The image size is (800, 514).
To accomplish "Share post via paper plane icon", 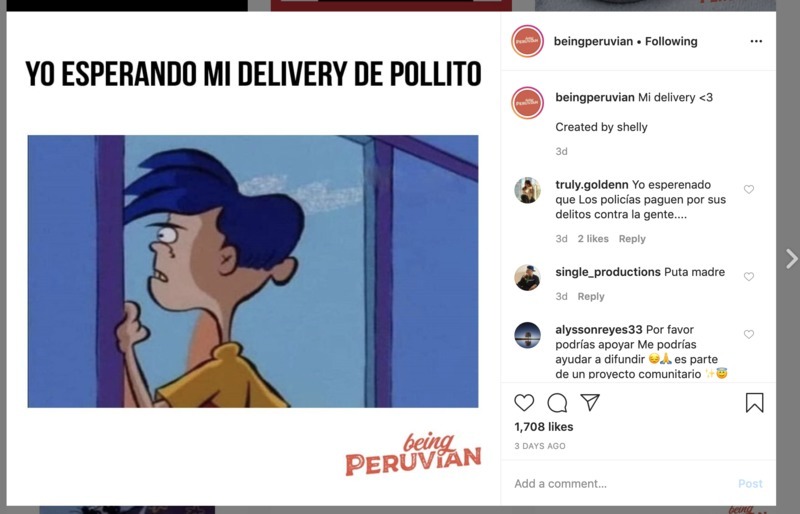I will click(x=590, y=402).
